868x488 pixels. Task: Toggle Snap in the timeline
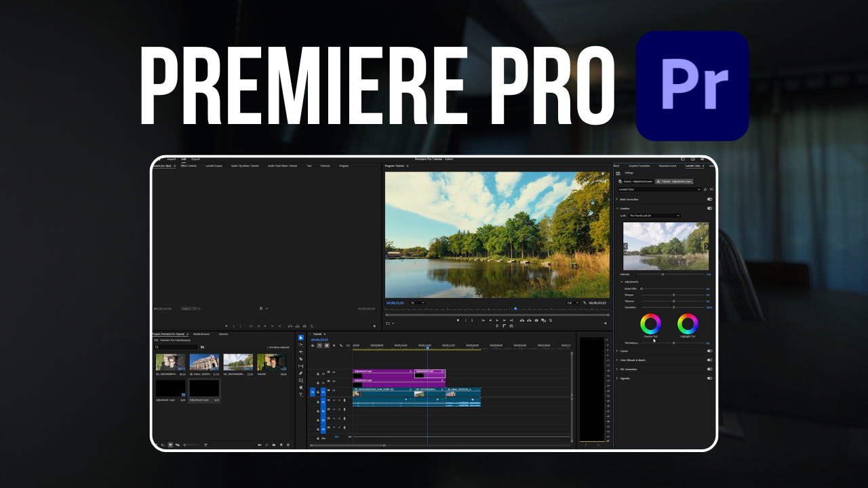pos(319,345)
